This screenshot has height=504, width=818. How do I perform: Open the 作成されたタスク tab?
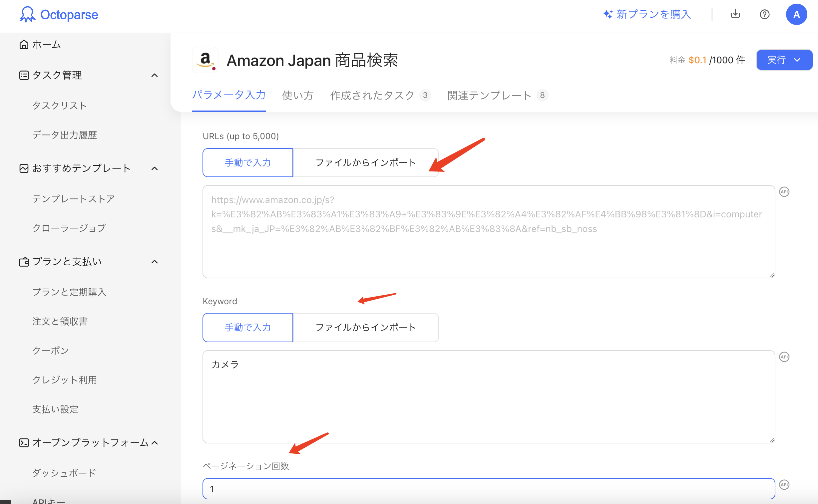click(x=380, y=95)
